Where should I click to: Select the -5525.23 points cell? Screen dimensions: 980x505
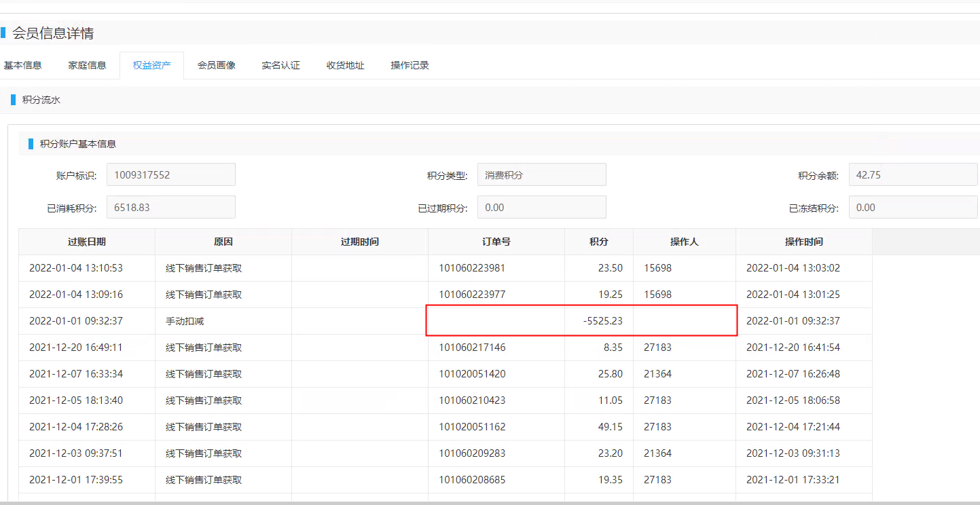(602, 321)
